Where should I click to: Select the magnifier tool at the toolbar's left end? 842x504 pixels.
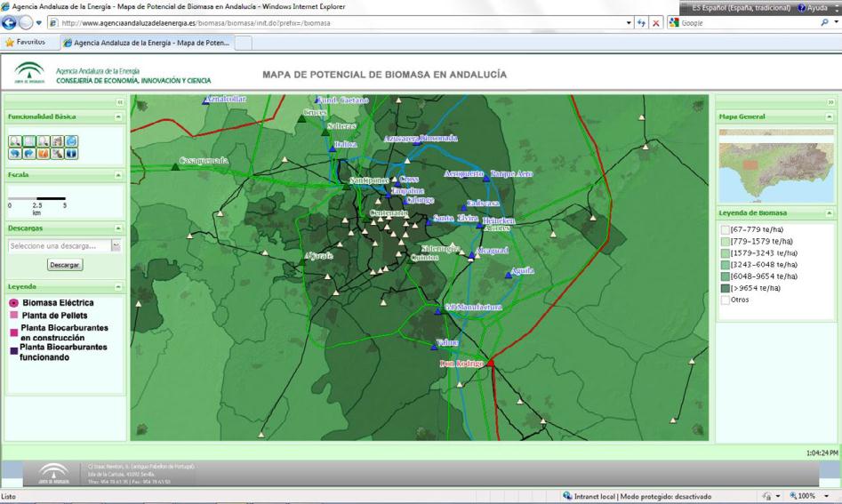pyautogui.click(x=15, y=141)
